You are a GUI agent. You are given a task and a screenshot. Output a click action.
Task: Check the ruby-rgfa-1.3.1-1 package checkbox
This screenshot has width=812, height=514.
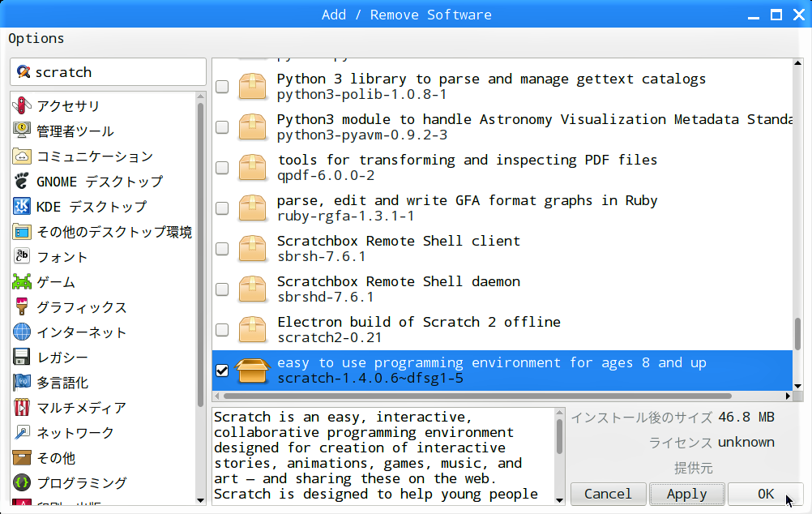[x=222, y=208]
